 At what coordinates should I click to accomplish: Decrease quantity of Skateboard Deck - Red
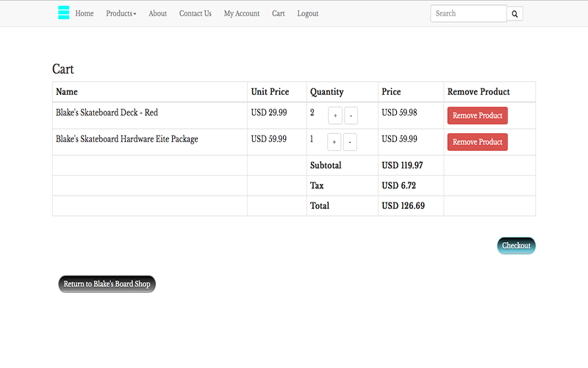(351, 116)
